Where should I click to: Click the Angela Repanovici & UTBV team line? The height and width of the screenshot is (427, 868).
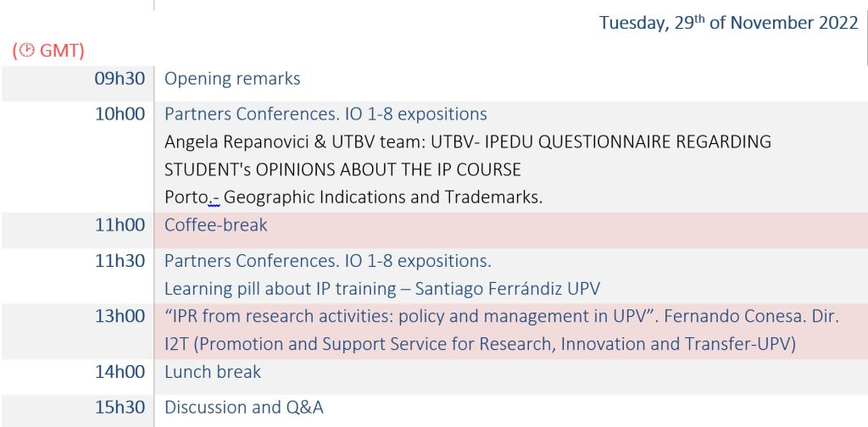pos(467,141)
